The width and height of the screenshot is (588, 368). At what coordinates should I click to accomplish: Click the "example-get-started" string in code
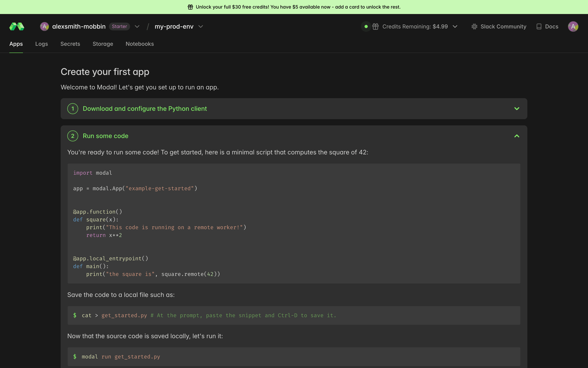click(x=160, y=189)
